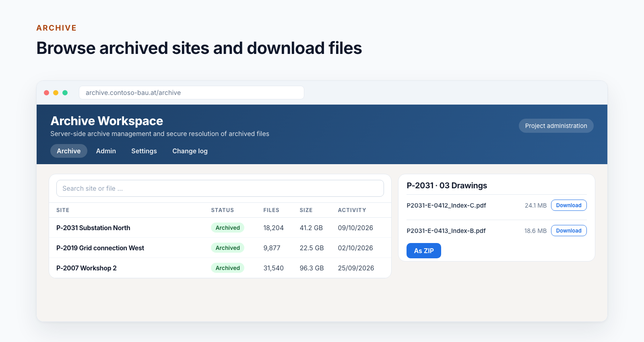
Task: Click the activity date 25/09/2026
Action: [x=356, y=268]
